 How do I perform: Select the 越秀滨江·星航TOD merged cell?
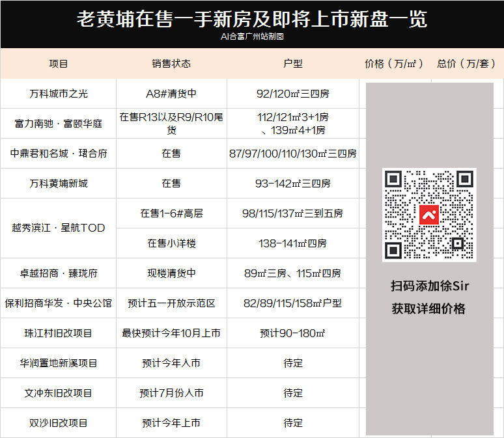click(59, 228)
